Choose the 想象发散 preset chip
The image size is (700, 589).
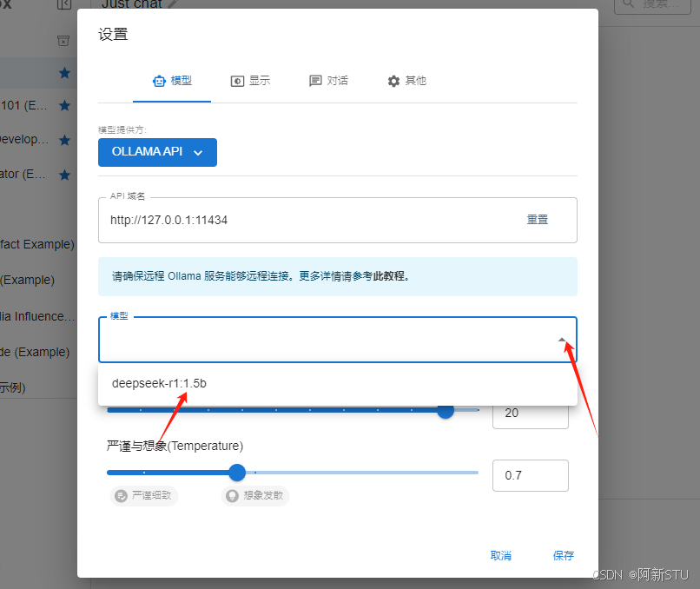click(x=255, y=496)
